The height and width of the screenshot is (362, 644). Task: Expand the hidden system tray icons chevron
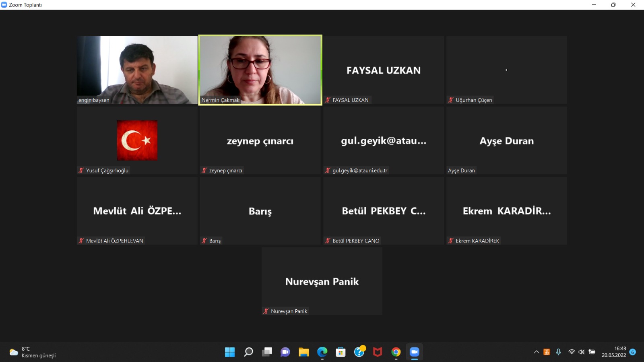click(537, 352)
